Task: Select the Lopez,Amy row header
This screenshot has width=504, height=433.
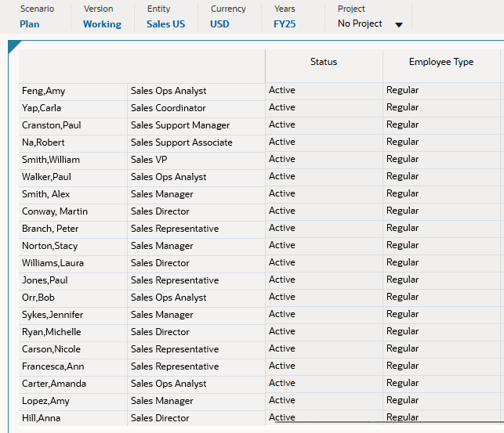Action: 73,401
